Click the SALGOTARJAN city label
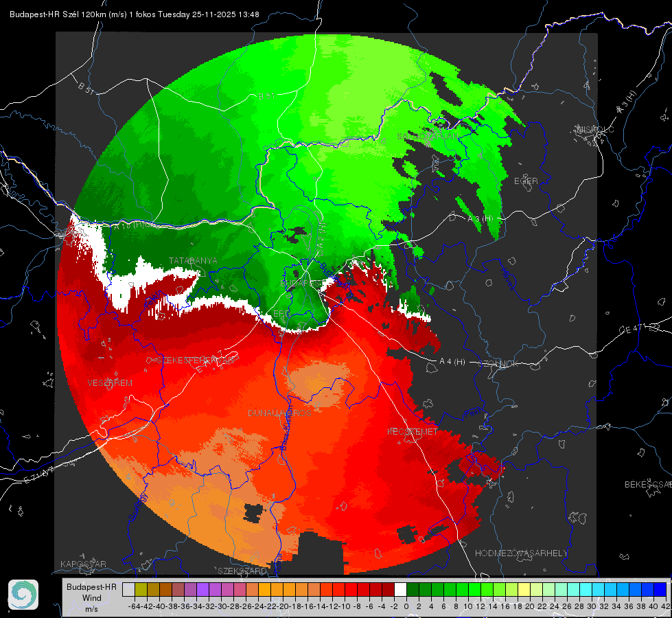672x618 pixels. click(428, 137)
